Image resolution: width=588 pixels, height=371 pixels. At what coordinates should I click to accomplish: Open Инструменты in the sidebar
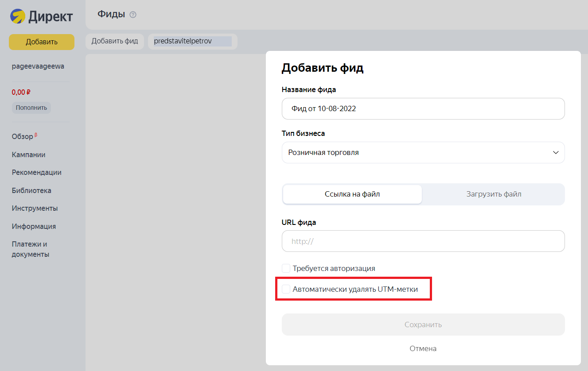point(35,208)
